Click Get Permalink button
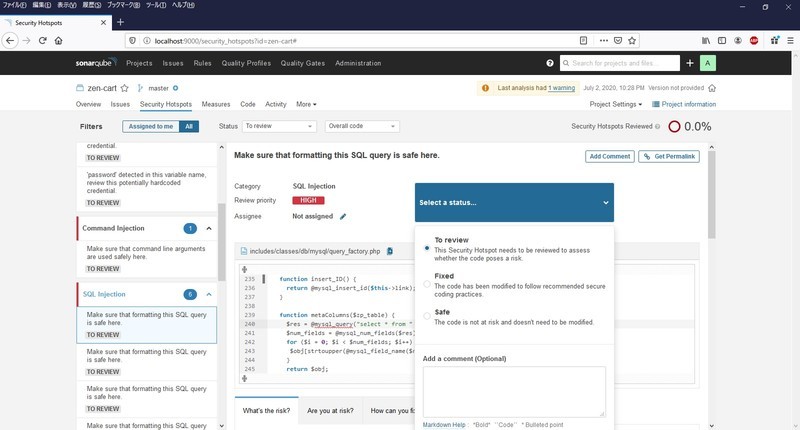Viewport: 800px width, 430px height. tap(669, 157)
